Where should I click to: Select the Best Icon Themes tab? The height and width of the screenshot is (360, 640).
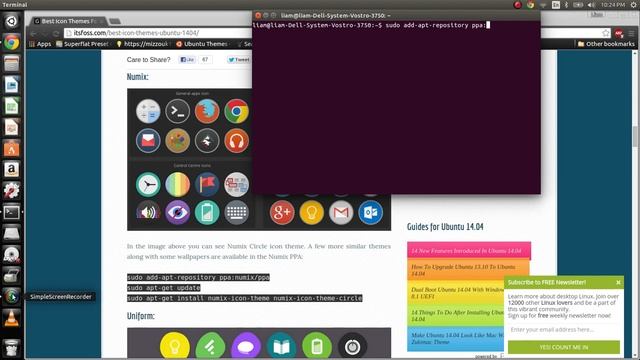[x=68, y=21]
